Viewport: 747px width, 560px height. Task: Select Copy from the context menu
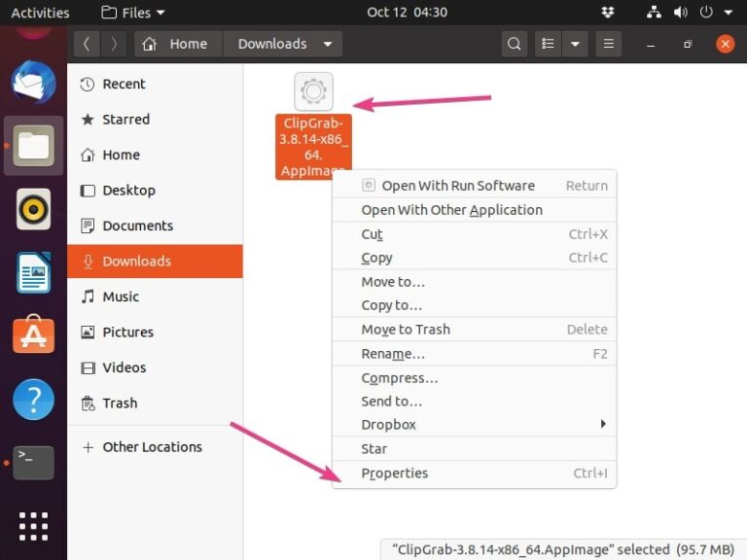[474, 258]
